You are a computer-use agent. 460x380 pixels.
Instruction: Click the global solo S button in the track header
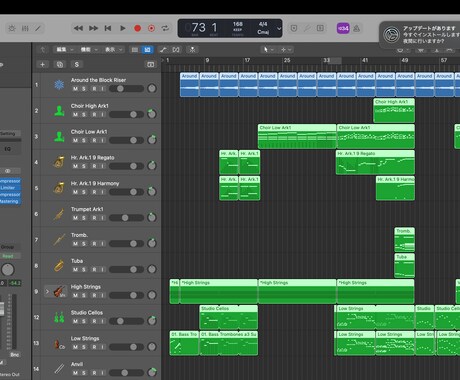coord(77,64)
